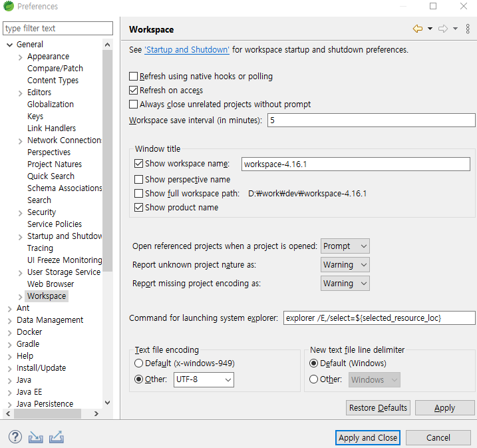Click the tree's vertical scrollbar thumb

(107, 160)
